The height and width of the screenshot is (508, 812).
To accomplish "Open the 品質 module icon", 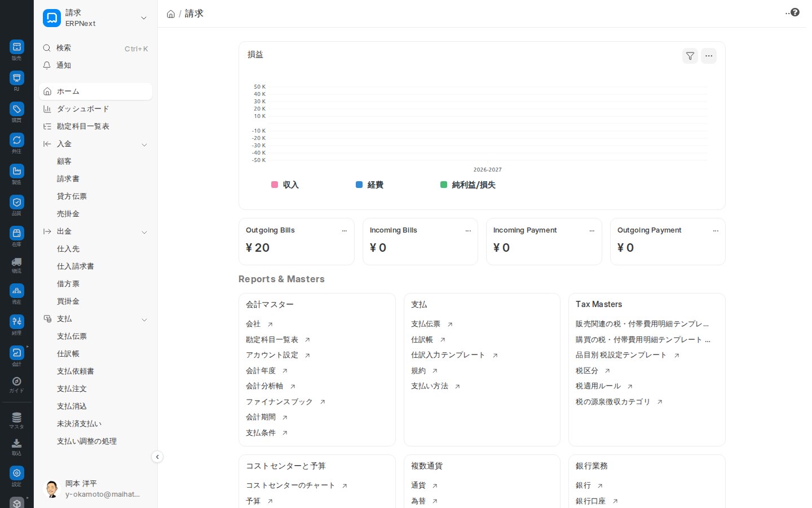I will point(16,202).
